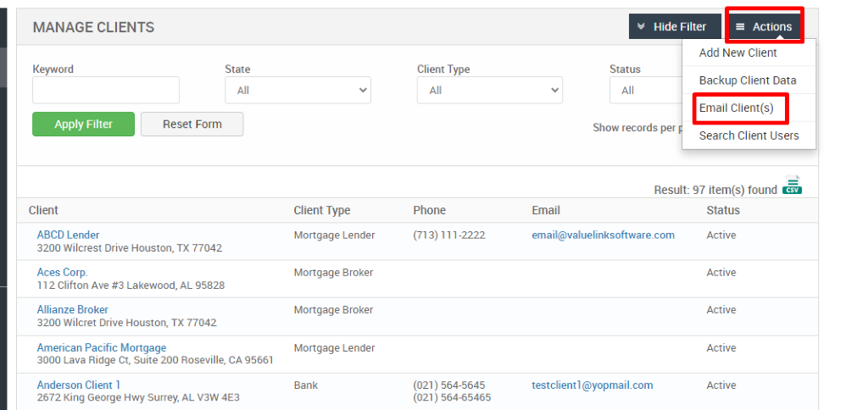Screen dimensions: 868x410
Task: Choose Add New Client from Actions menu
Action: (x=738, y=53)
